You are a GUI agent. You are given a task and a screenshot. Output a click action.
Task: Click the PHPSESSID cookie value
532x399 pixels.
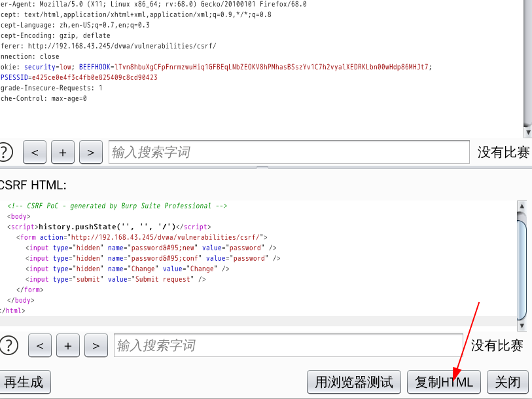point(95,77)
